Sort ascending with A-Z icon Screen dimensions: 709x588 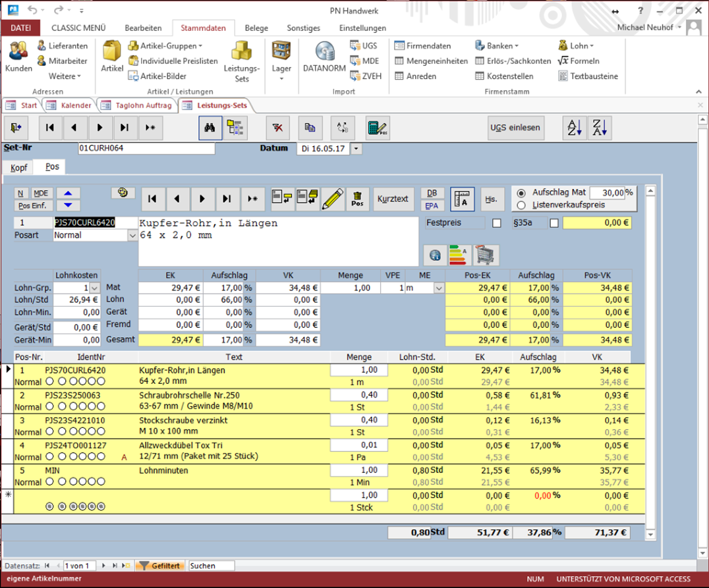(x=572, y=128)
